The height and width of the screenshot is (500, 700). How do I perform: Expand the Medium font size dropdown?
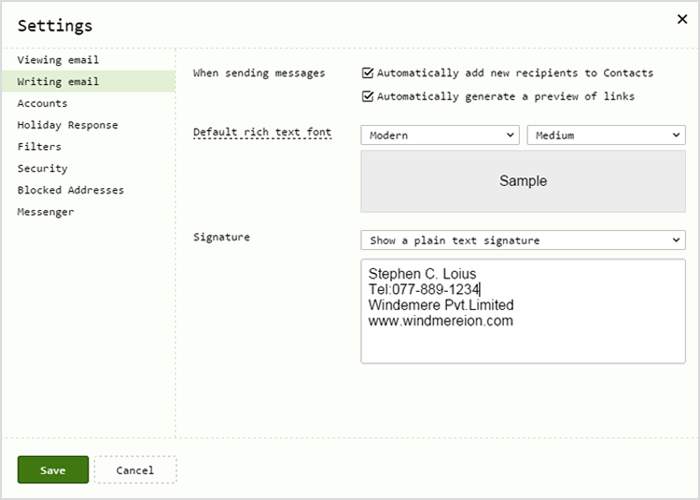click(x=606, y=135)
